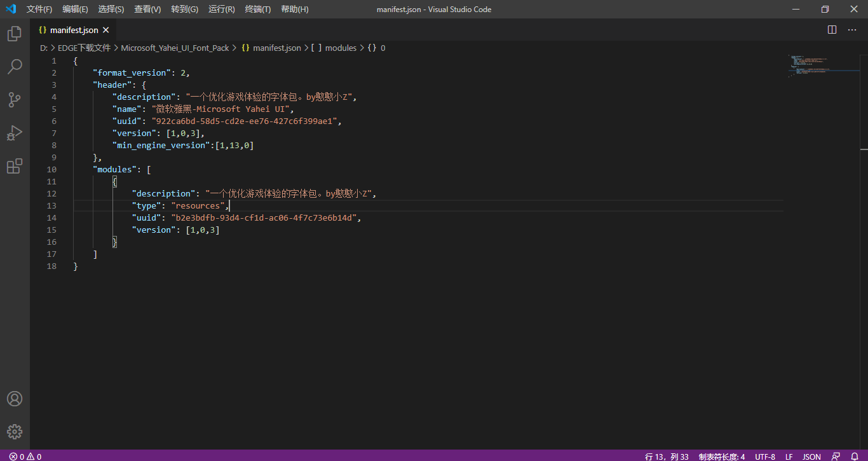Open the 编辑(E) menu
This screenshot has height=461, width=868.
coord(75,9)
